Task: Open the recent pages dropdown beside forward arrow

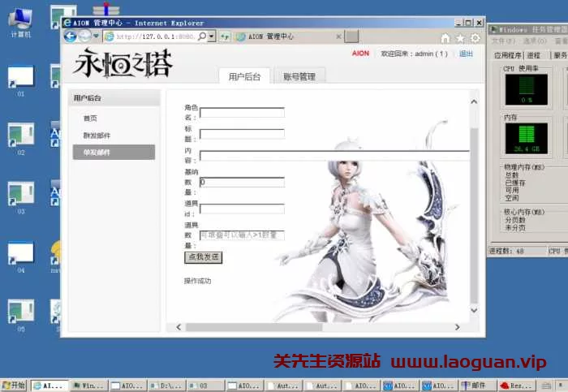Action: pyautogui.click(x=96, y=37)
